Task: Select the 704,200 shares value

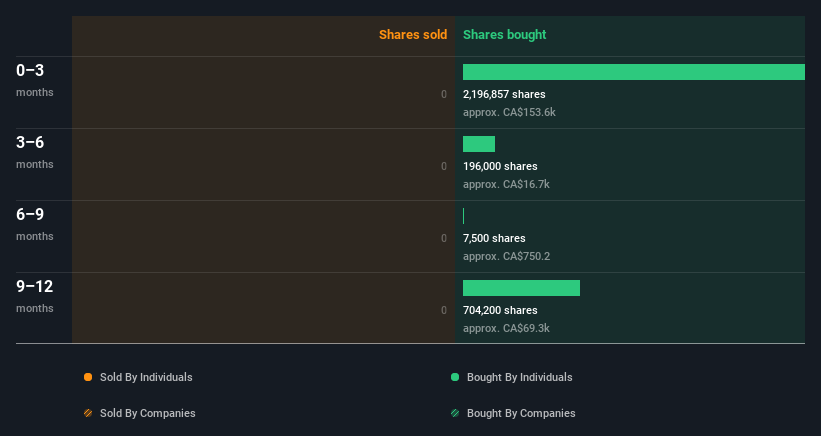Action: tap(500, 310)
